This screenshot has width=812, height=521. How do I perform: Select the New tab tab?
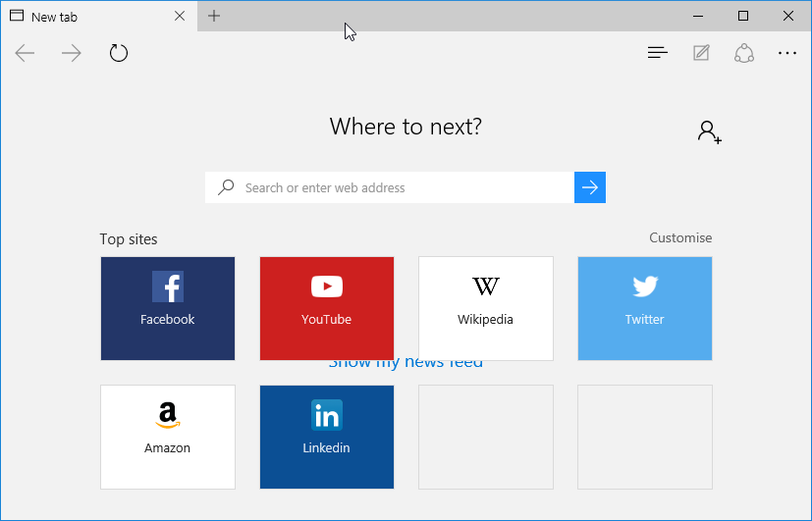tap(98, 16)
